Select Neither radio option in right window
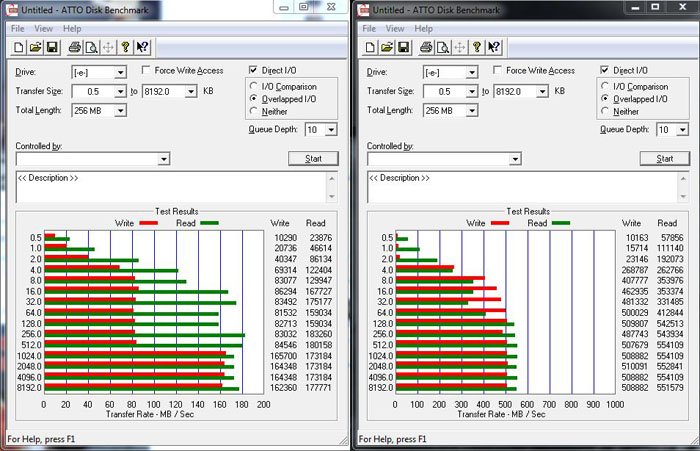 pyautogui.click(x=604, y=111)
